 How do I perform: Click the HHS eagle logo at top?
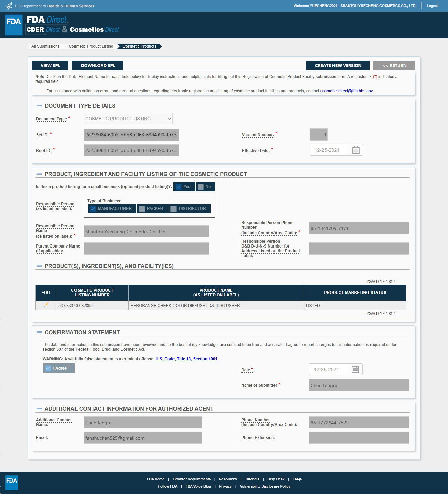9,6
